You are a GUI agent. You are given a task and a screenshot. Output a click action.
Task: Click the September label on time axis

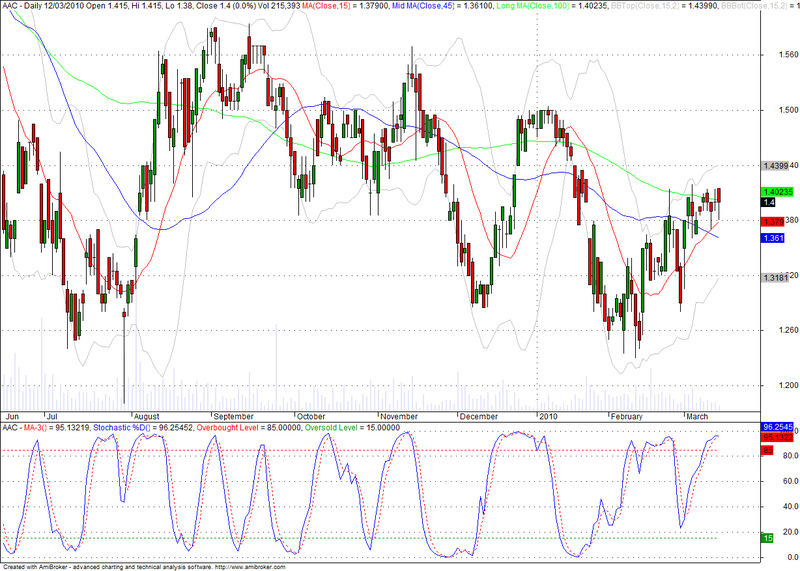pos(234,416)
